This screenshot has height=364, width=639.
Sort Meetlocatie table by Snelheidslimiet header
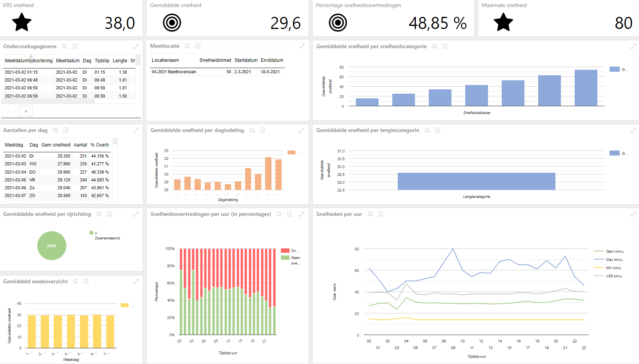(x=215, y=60)
